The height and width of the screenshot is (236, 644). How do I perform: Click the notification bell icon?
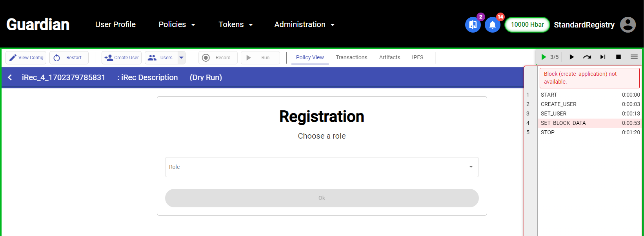[493, 25]
